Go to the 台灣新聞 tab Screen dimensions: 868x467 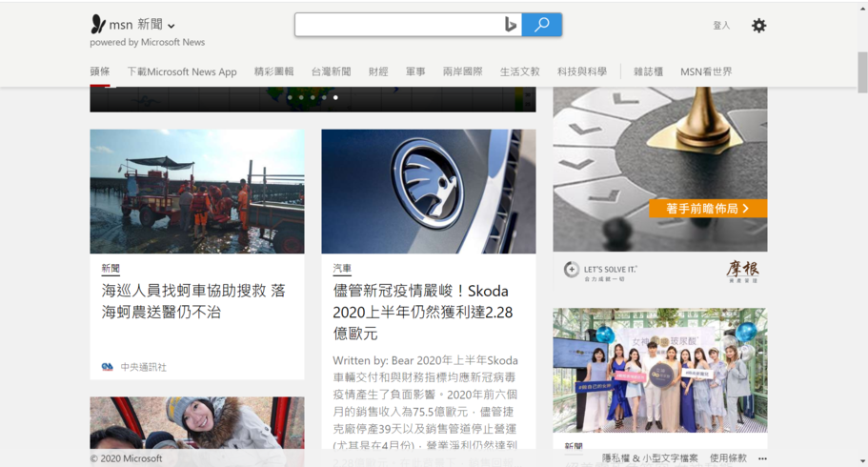pyautogui.click(x=331, y=71)
